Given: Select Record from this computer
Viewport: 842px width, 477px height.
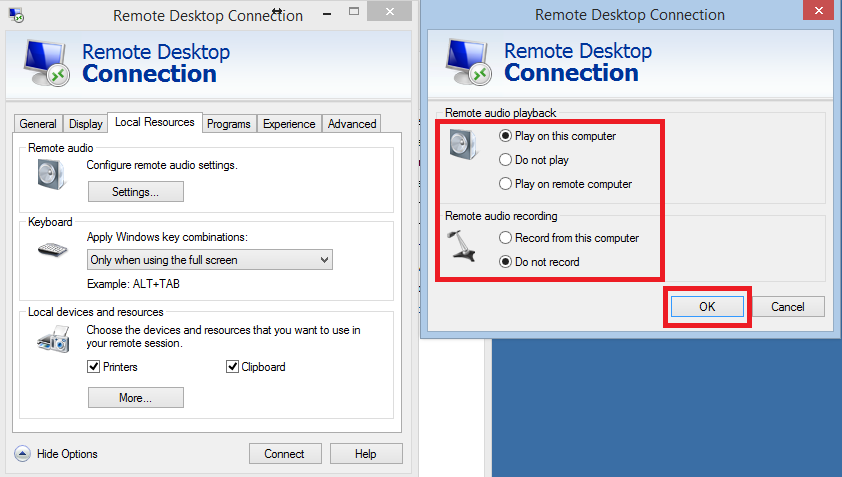Looking at the screenshot, I should (x=569, y=238).
